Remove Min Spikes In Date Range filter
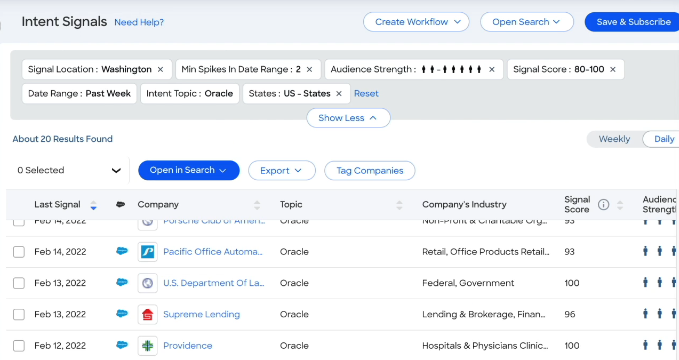This screenshot has height=360, width=679. (309, 69)
